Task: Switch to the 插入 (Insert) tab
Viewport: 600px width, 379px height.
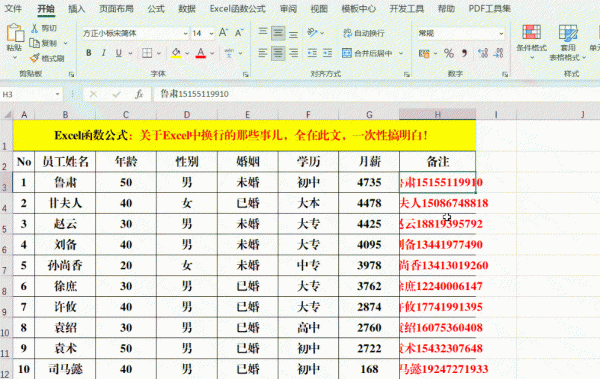Action: pyautogui.click(x=77, y=8)
